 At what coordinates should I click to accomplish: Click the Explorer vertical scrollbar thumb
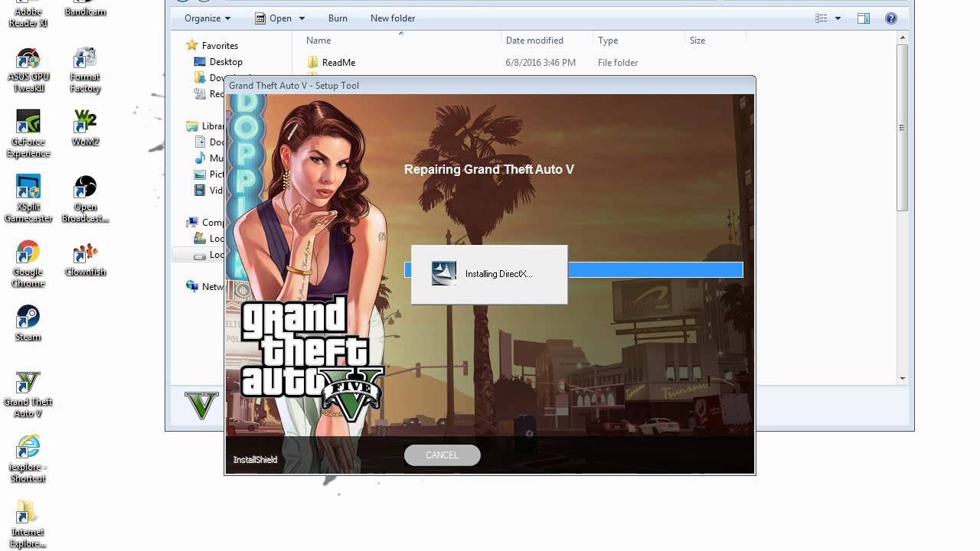point(903,128)
